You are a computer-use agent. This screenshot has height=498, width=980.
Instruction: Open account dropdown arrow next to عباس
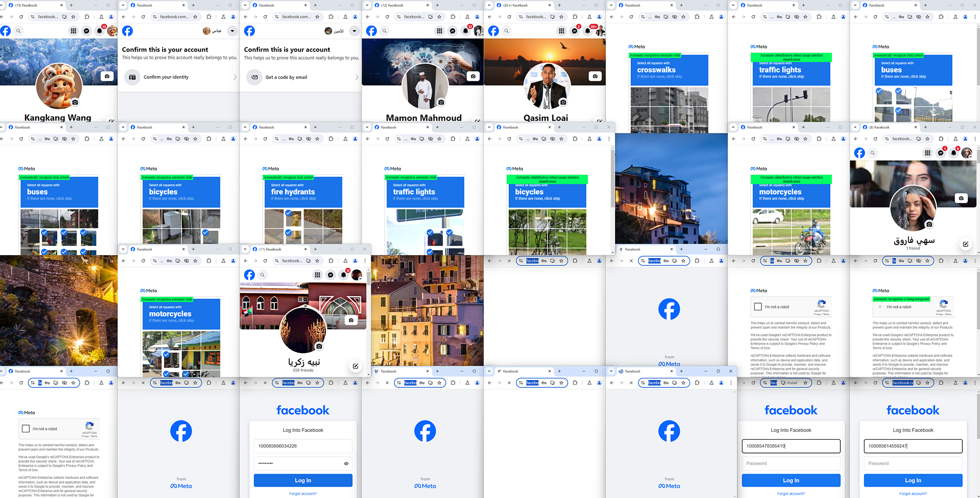coord(232,31)
